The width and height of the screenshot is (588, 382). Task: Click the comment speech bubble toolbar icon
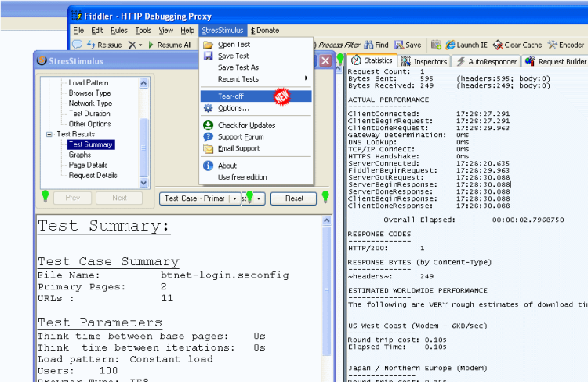click(78, 45)
